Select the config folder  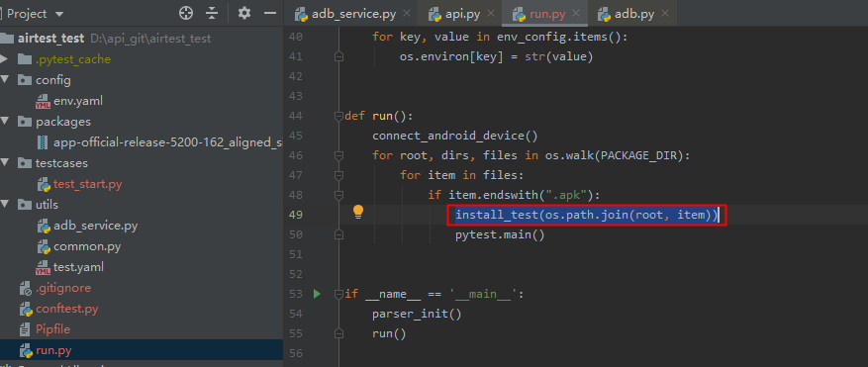coord(53,80)
